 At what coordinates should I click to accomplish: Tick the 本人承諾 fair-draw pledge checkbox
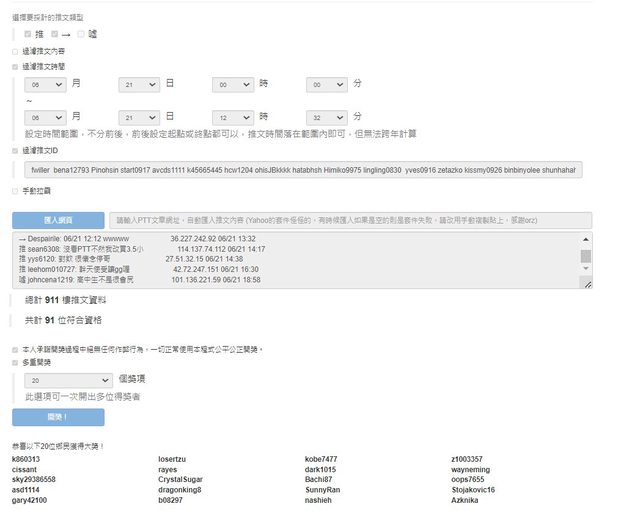click(14, 349)
